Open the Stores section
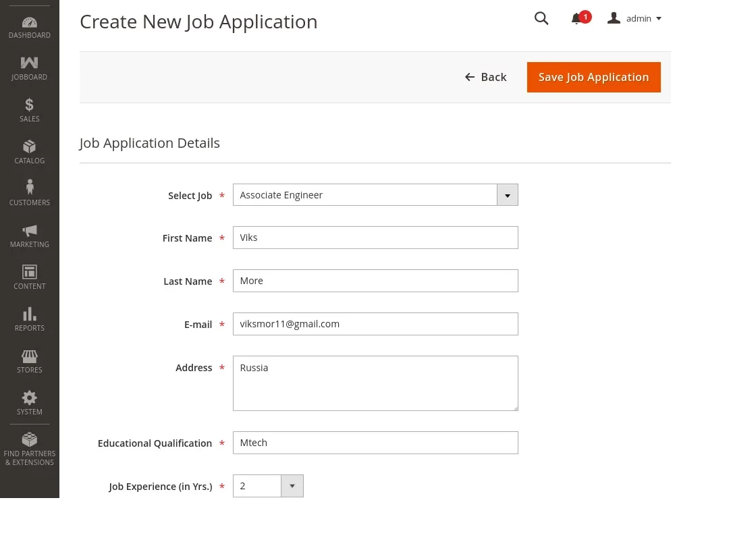Image resolution: width=756 pixels, height=548 pixels. point(29,362)
